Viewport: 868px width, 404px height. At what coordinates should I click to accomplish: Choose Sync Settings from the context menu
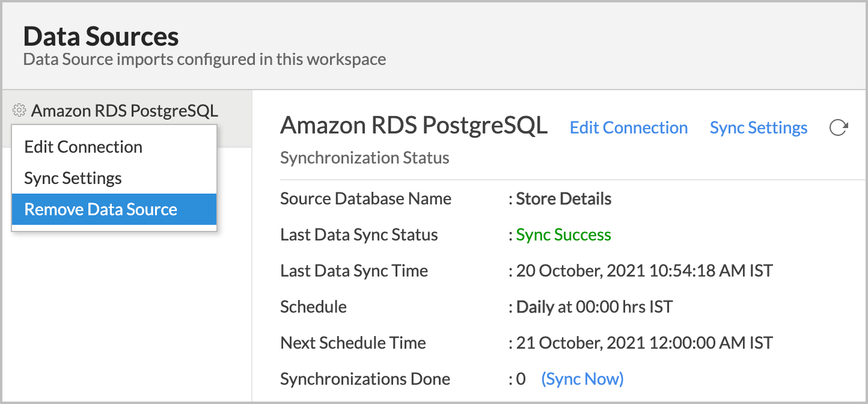pyautogui.click(x=72, y=178)
